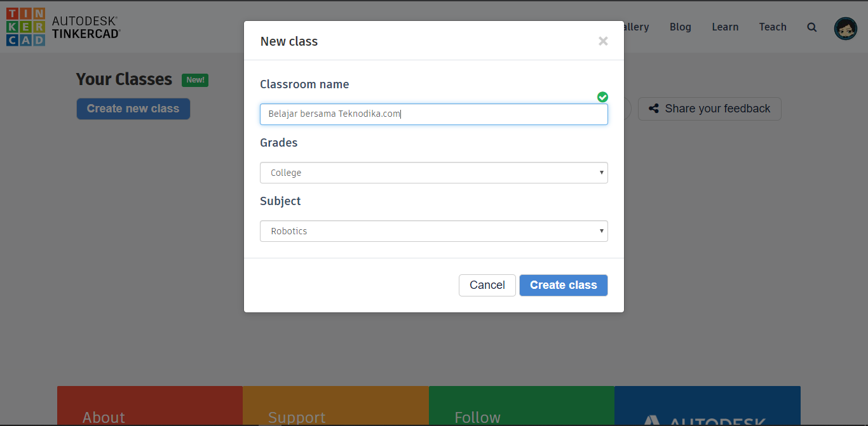The width and height of the screenshot is (868, 426).
Task: Click the Support footer section
Action: 297,417
